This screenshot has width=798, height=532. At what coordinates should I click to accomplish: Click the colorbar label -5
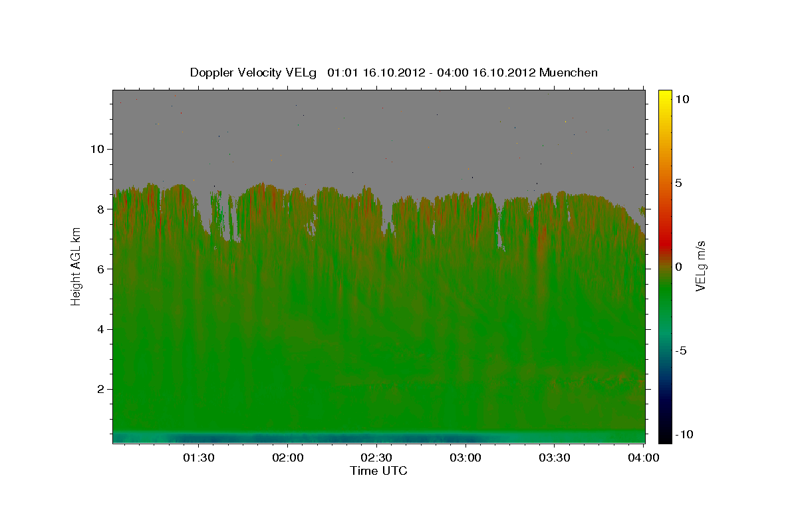tap(681, 350)
